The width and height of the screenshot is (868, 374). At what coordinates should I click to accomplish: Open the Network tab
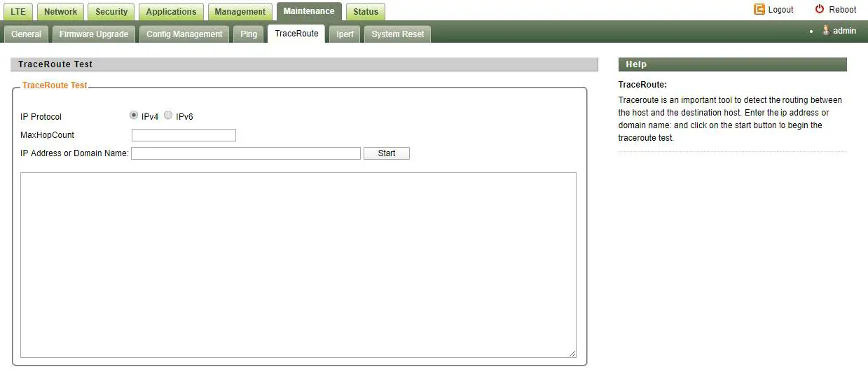coord(60,11)
